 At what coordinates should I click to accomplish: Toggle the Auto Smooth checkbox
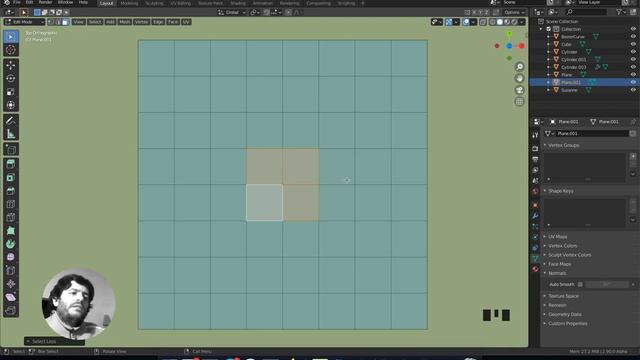580,284
